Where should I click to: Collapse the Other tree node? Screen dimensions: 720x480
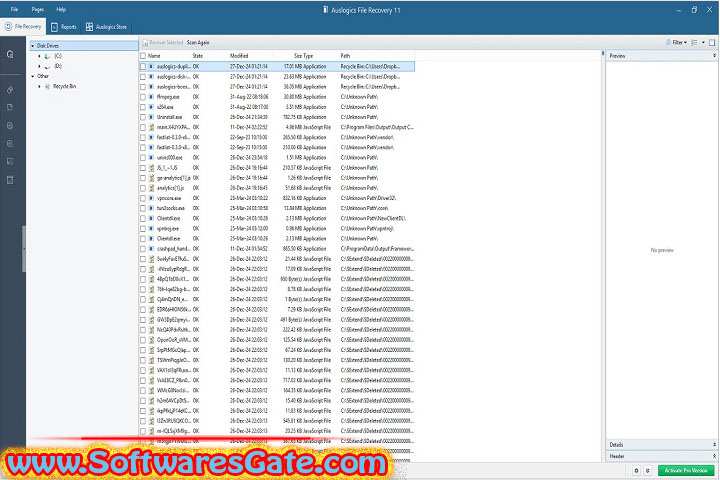pyautogui.click(x=33, y=76)
